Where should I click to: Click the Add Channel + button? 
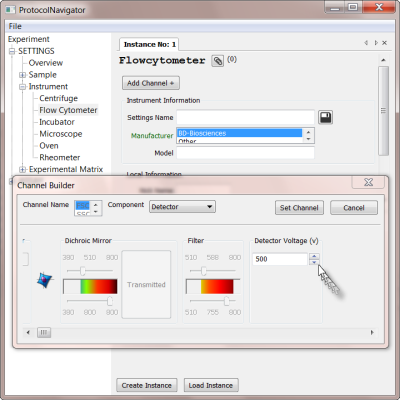[151, 83]
